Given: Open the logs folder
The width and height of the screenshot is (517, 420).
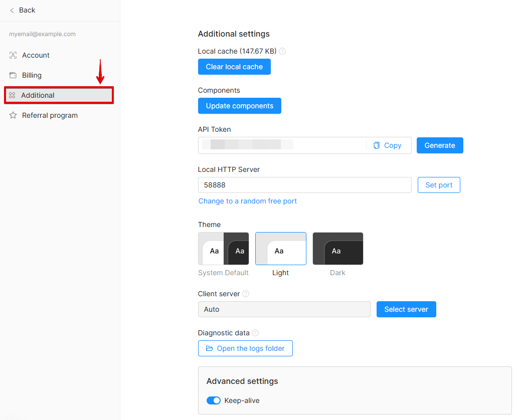Looking at the screenshot, I should (245, 348).
